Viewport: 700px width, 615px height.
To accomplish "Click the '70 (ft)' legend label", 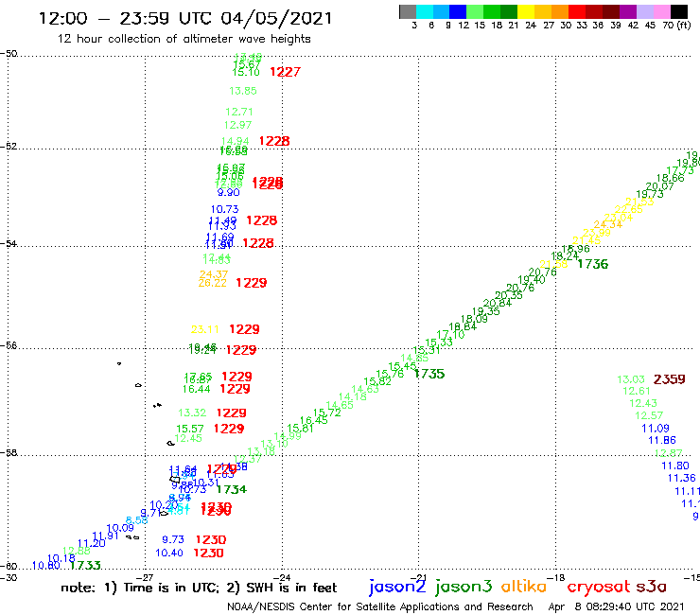I will point(676,25).
